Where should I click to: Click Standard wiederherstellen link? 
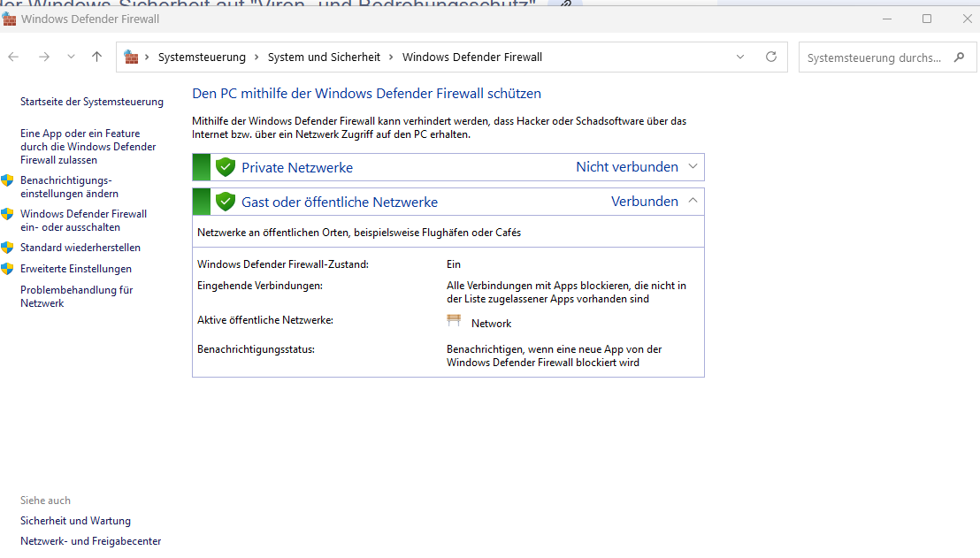tap(80, 248)
